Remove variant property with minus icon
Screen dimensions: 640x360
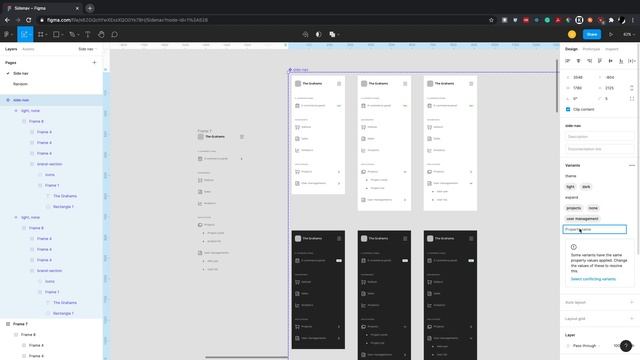(x=632, y=165)
